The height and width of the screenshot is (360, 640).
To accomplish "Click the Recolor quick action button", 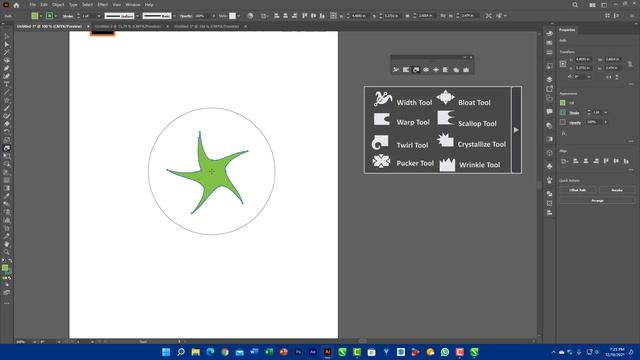I will point(617,190).
